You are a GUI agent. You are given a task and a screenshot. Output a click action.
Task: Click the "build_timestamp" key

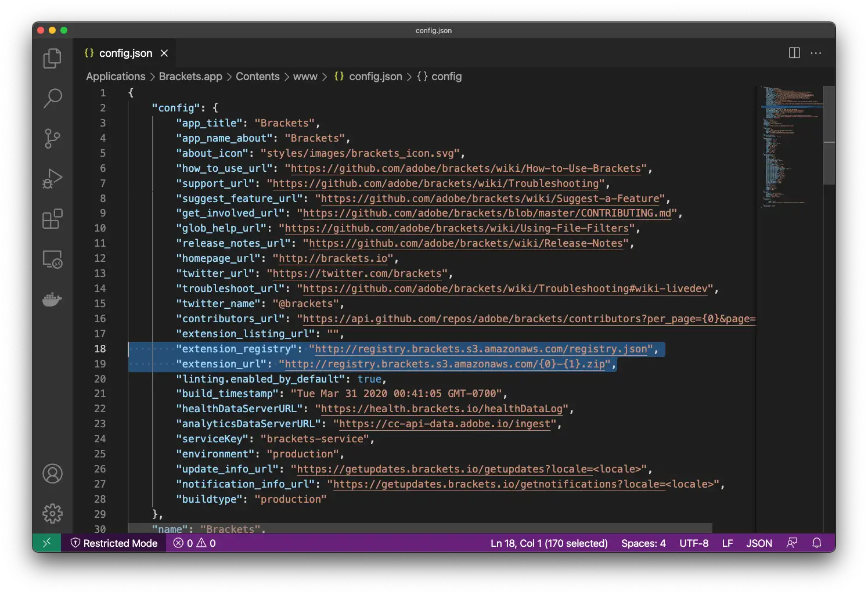(x=227, y=394)
